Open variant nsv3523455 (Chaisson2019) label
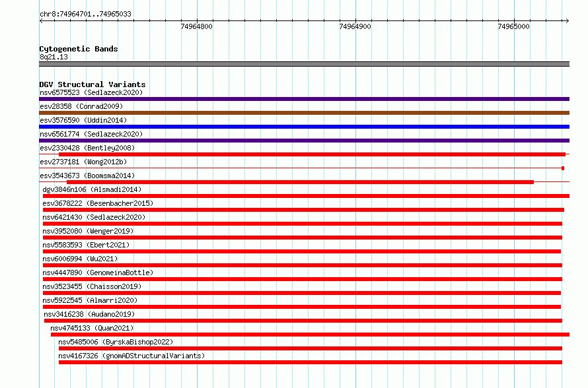The width and height of the screenshot is (588, 388). 92,286
